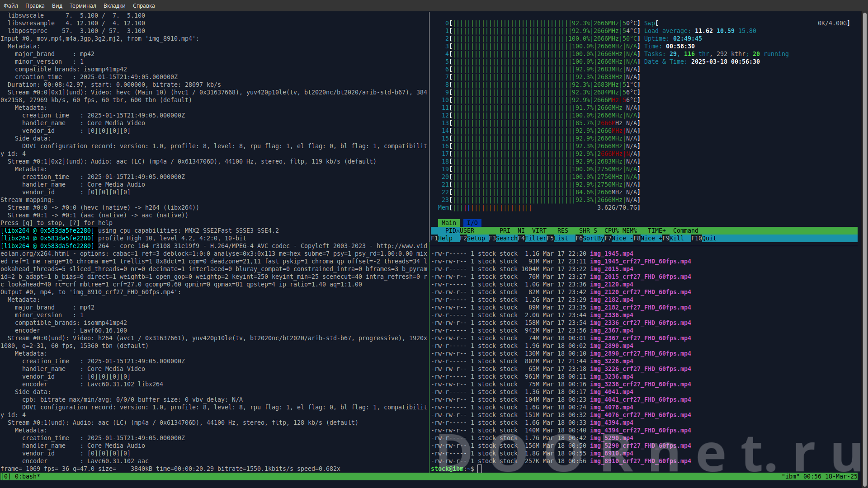Click F1 Help in htop bar

[445, 238]
